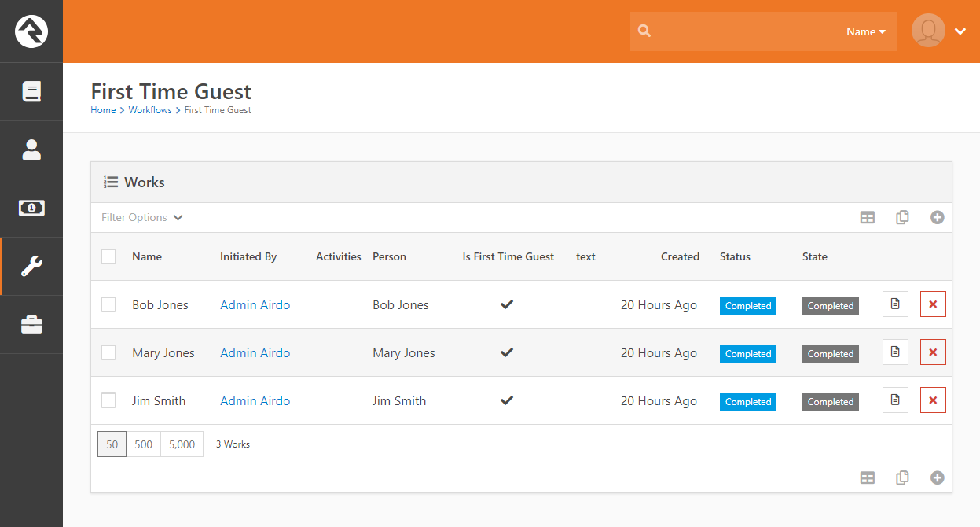Click the user avatar icon
Screen dimensions: 980x527
928,31
